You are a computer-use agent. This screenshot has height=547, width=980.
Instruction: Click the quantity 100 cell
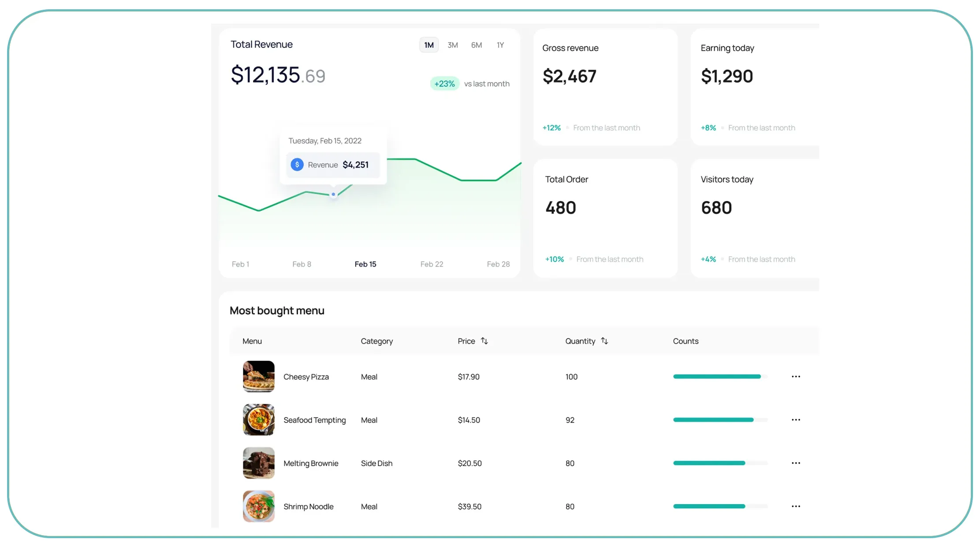click(572, 377)
